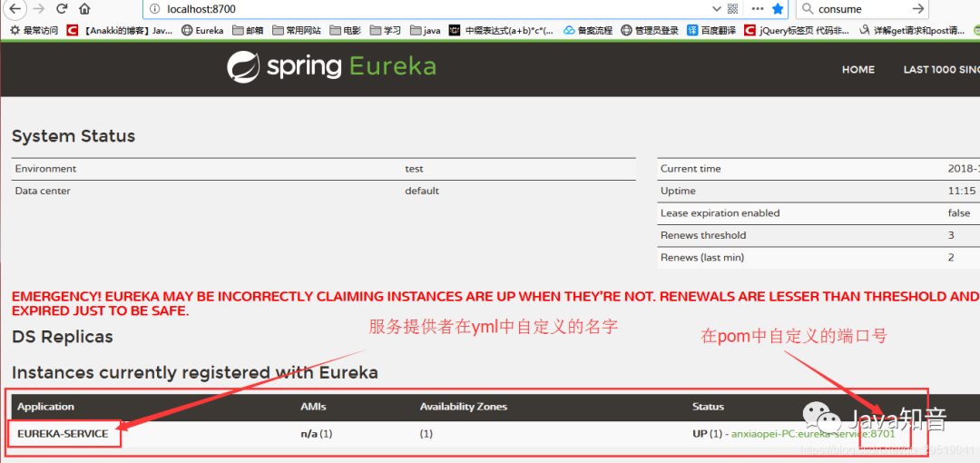Open the 详解get请求和post请 bookmark

pyautogui.click(x=912, y=30)
